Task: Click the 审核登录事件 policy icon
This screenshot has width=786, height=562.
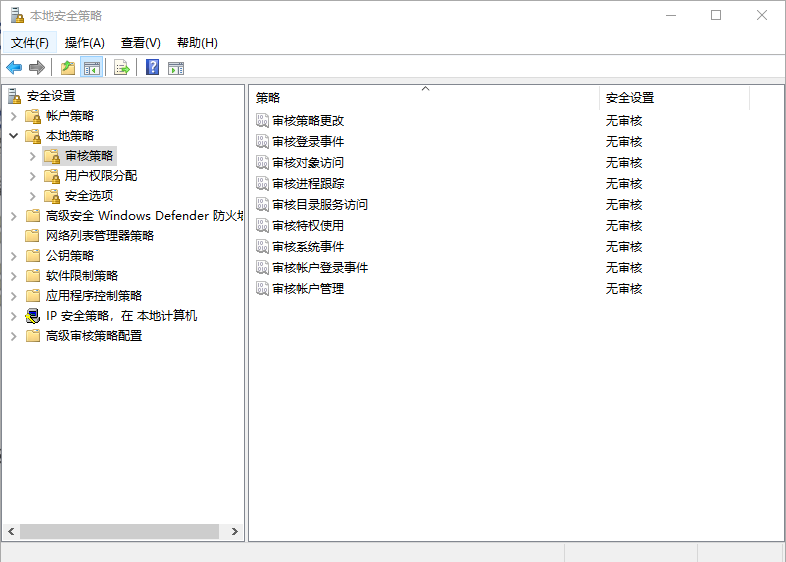Action: pos(262,141)
